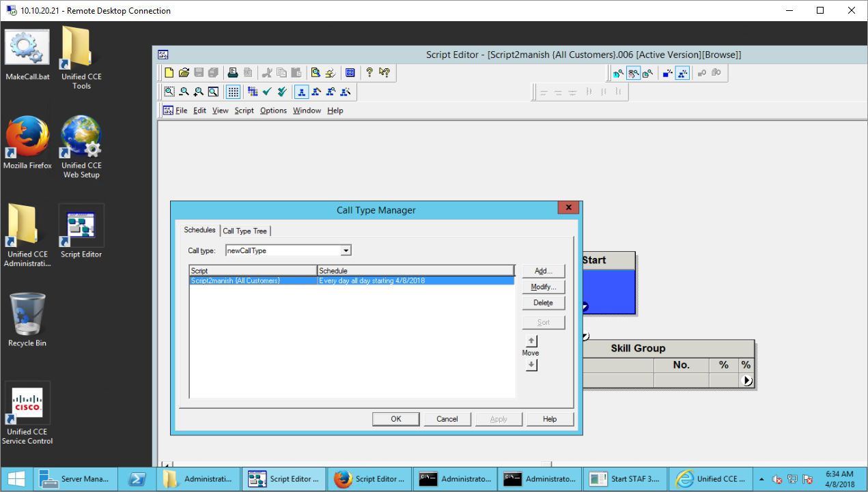Toggle the highlighted meter display icon
Screen dimensions: 868x492
coord(633,73)
